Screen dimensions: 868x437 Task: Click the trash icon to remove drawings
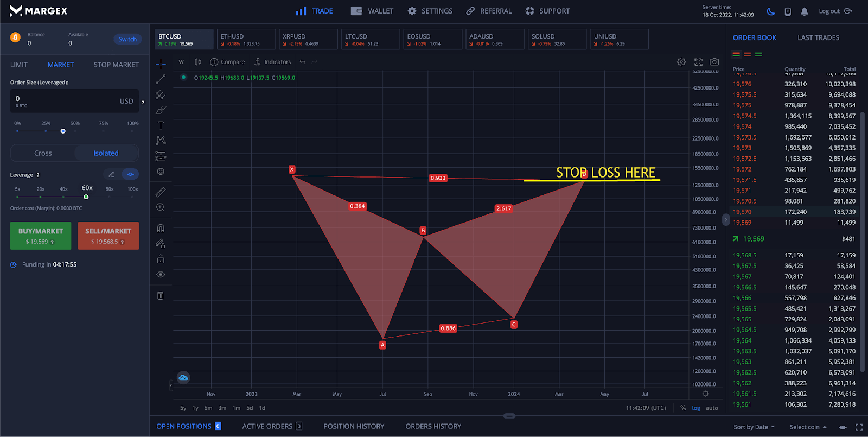click(x=161, y=295)
